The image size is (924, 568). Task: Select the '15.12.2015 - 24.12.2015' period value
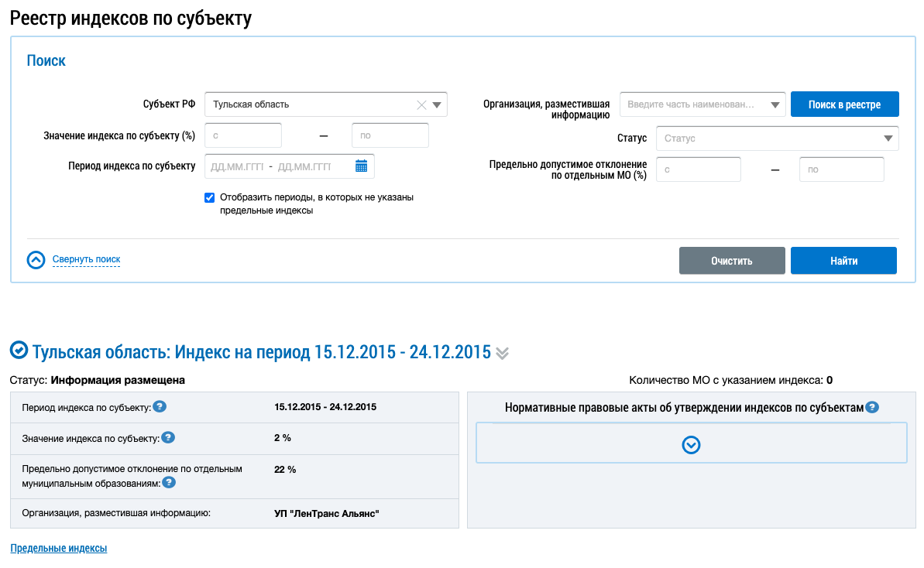pyautogui.click(x=325, y=407)
